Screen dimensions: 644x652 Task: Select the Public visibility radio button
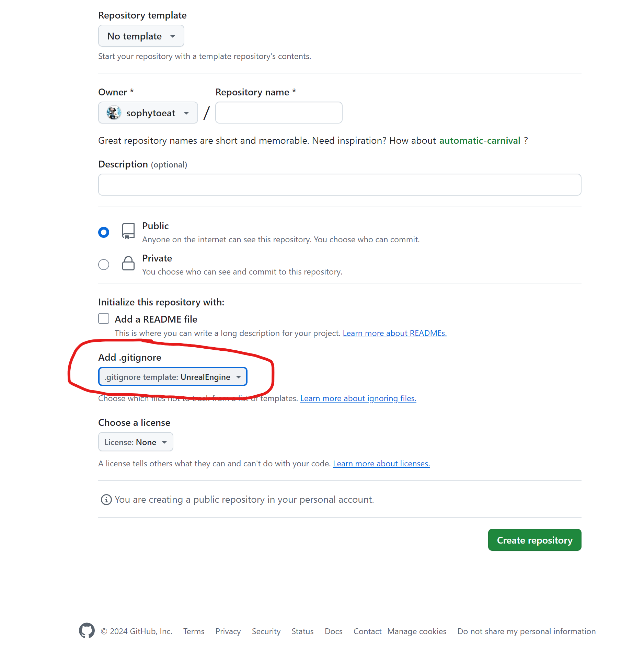pos(104,232)
